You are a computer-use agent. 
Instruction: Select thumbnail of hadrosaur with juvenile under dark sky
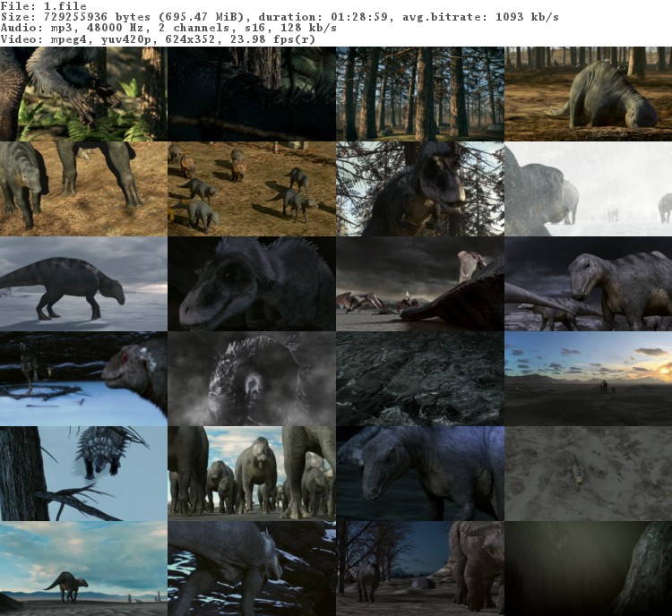click(589, 284)
